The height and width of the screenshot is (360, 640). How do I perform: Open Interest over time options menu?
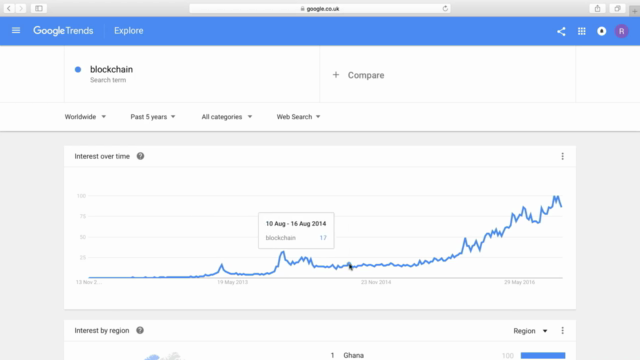pyautogui.click(x=562, y=156)
